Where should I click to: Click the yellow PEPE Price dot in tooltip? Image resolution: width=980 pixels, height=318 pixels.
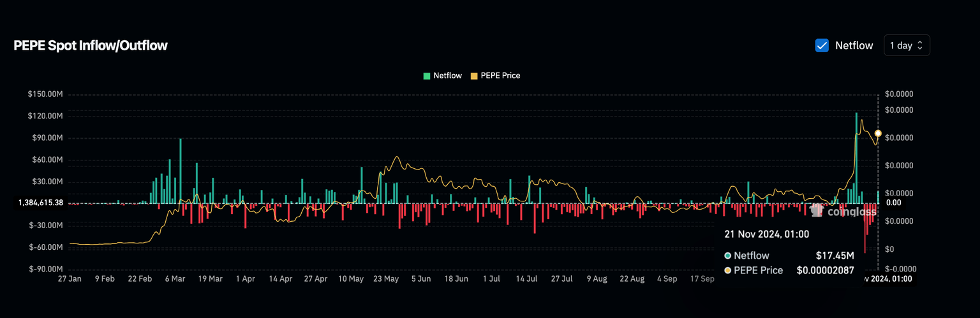[728, 270]
